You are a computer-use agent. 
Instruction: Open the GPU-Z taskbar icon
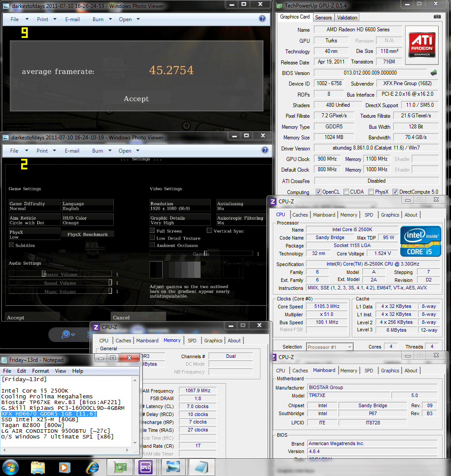pos(120,468)
